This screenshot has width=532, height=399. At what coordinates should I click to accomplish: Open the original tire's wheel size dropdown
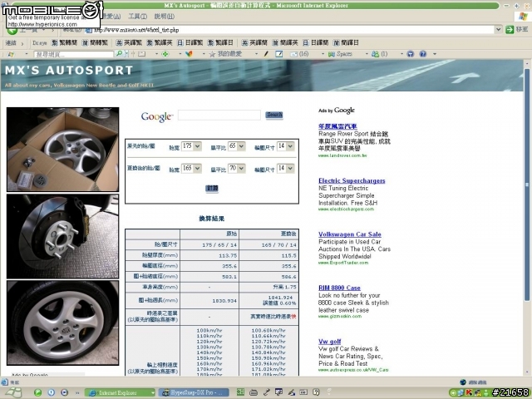tap(286, 146)
